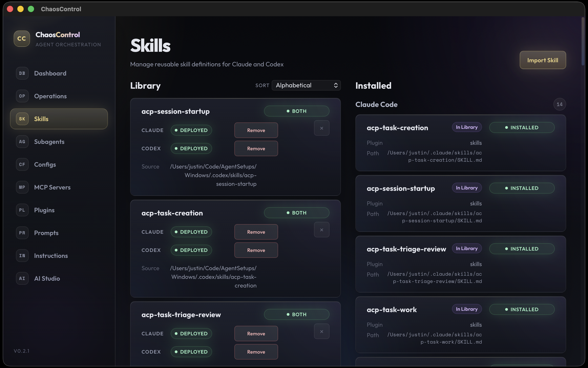
Task: Click the V0.2.1 version label
Action: pyautogui.click(x=21, y=351)
